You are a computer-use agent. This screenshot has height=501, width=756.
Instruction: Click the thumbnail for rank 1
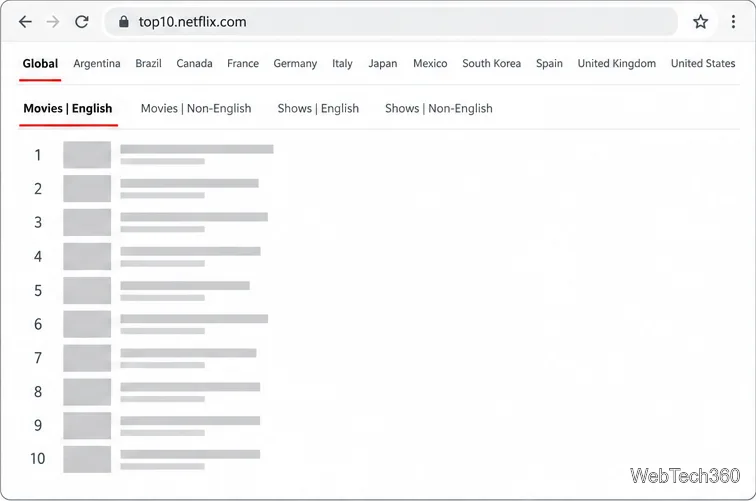tap(87, 155)
